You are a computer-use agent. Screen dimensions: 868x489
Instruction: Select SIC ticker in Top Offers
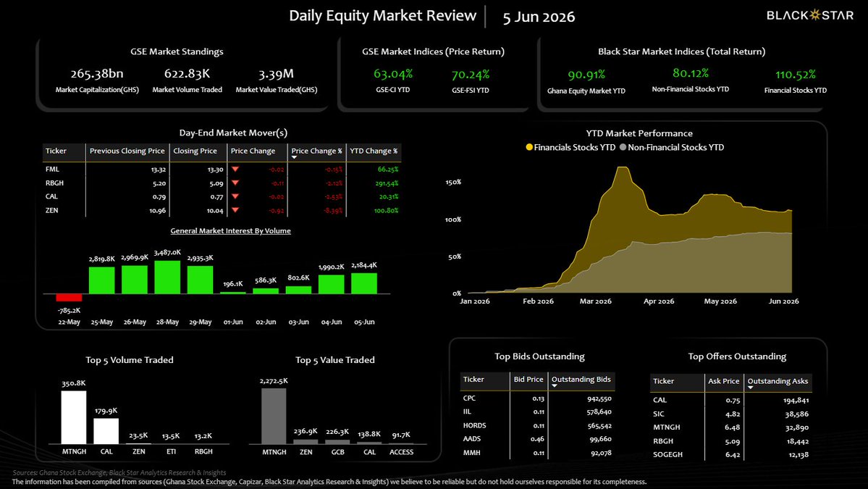click(x=658, y=414)
